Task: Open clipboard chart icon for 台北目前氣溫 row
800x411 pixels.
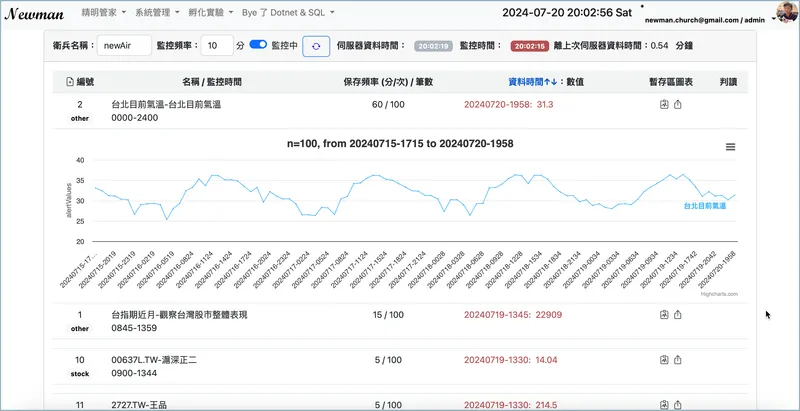Action: coord(664,105)
